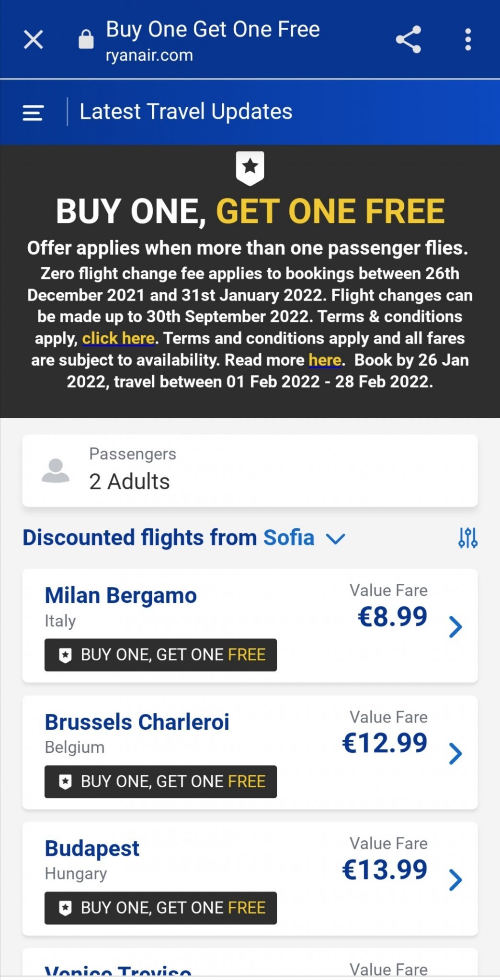
Task: Open Milan Bergamo flight arrow
Action: 455,626
